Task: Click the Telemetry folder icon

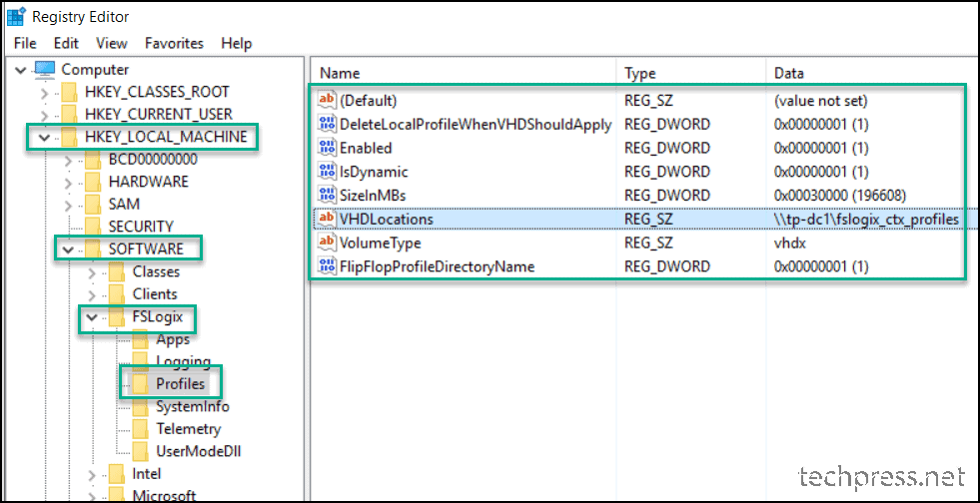Action: point(141,429)
